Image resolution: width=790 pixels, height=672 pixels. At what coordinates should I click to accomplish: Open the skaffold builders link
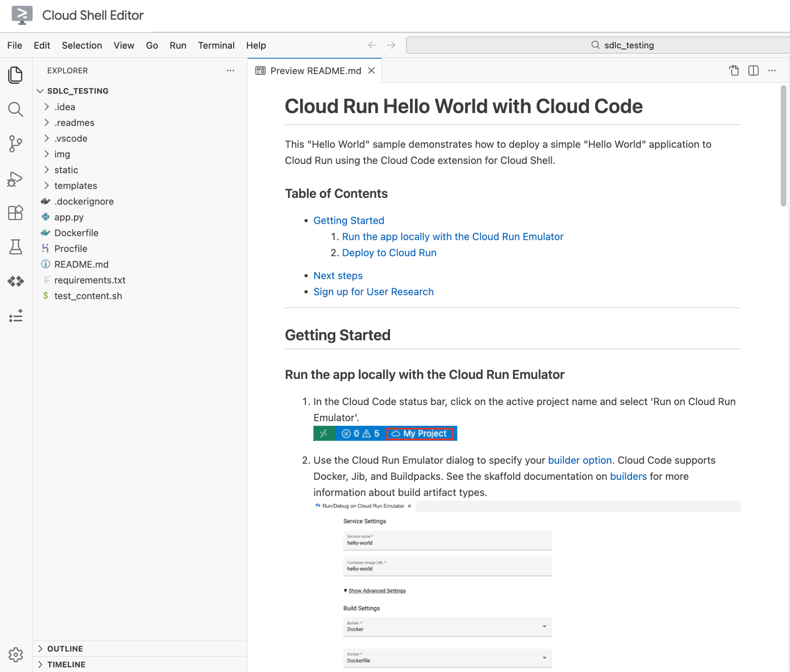point(628,477)
